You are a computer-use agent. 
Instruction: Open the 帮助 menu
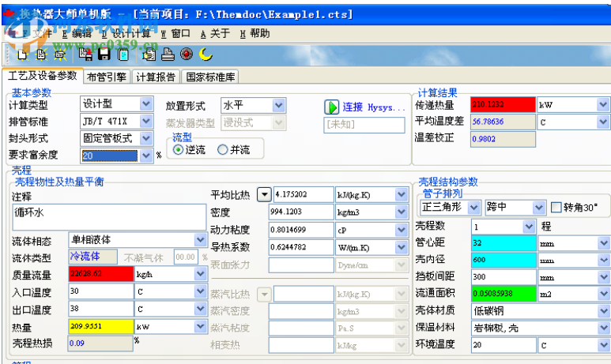[x=255, y=34]
